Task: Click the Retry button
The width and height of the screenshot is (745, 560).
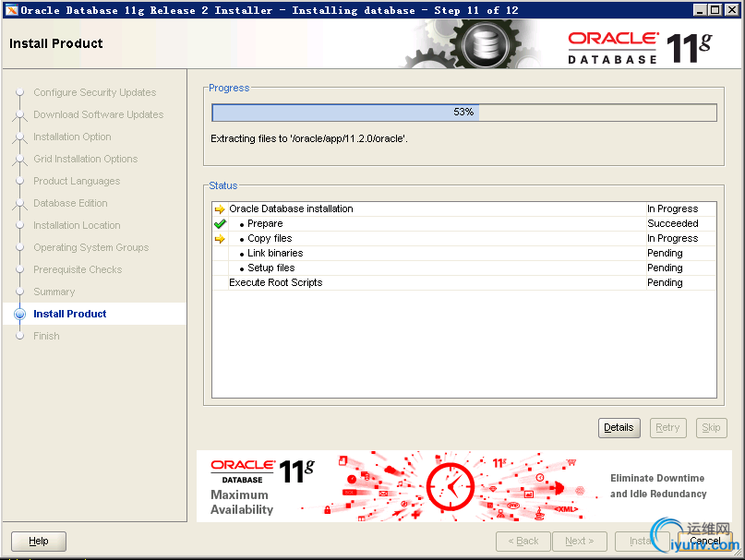Action: (x=667, y=427)
